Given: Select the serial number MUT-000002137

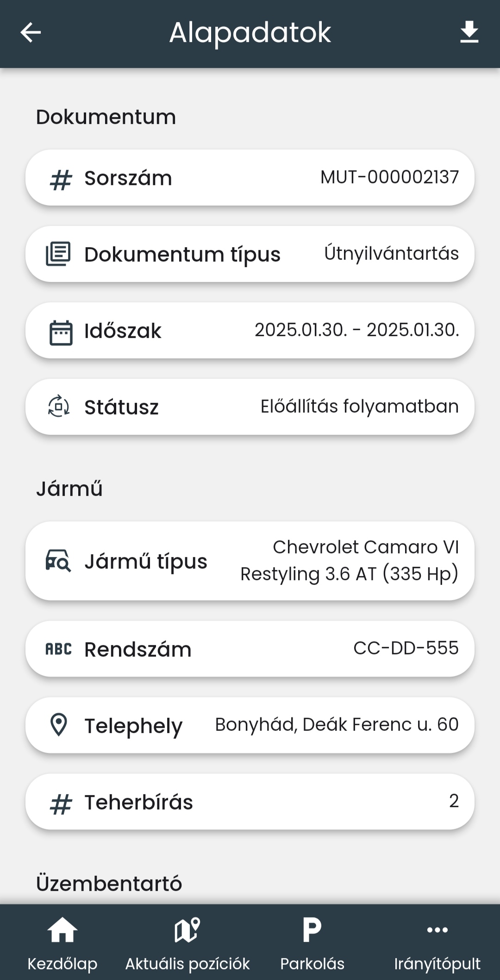Looking at the screenshot, I should tap(389, 177).
